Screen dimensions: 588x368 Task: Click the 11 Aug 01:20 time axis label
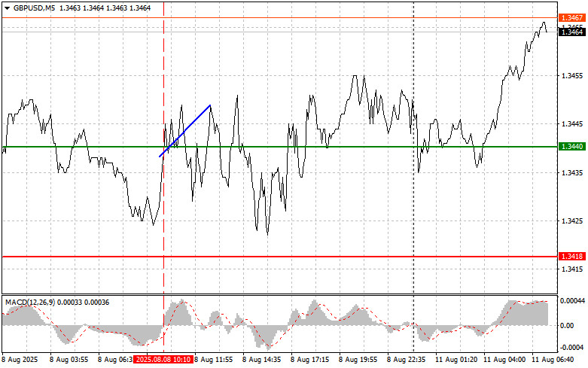pyautogui.click(x=456, y=360)
